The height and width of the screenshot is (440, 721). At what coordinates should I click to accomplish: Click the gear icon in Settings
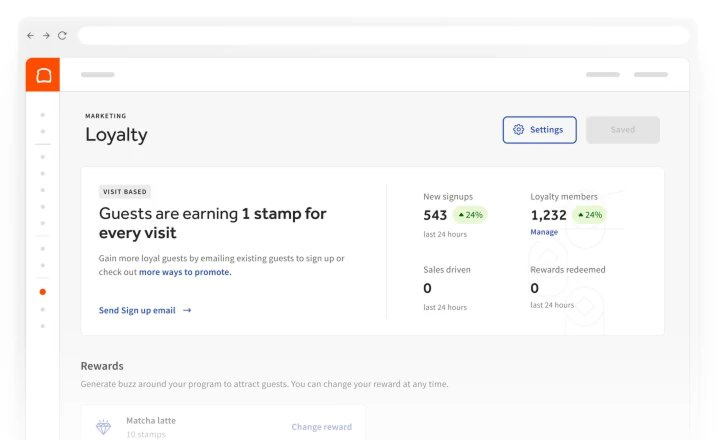[518, 130]
